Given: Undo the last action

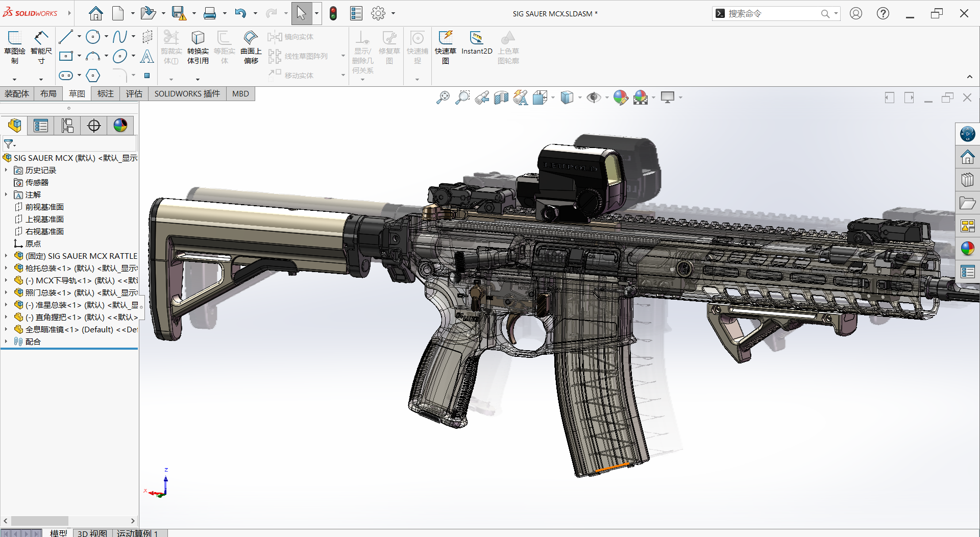Looking at the screenshot, I should coord(240,13).
